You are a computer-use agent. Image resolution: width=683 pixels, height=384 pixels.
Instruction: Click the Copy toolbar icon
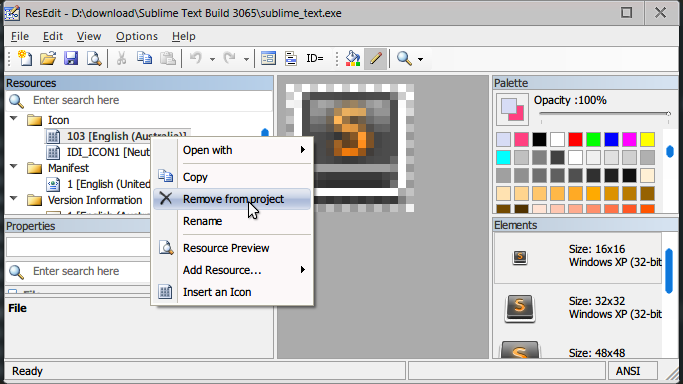tap(144, 58)
